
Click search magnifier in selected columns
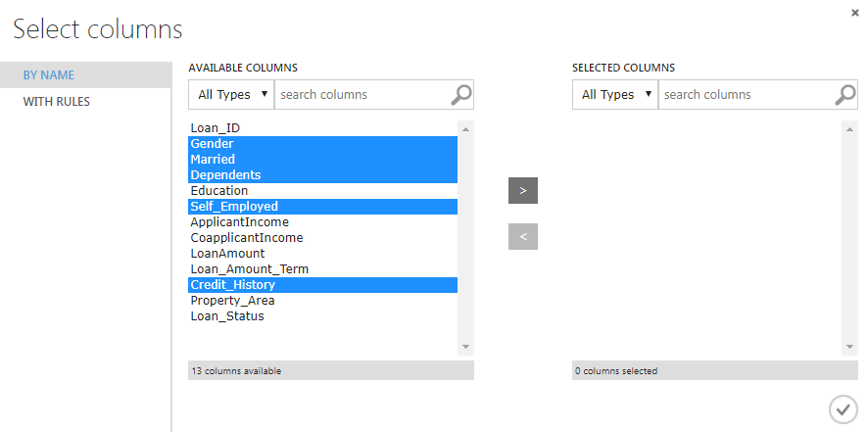coord(845,95)
